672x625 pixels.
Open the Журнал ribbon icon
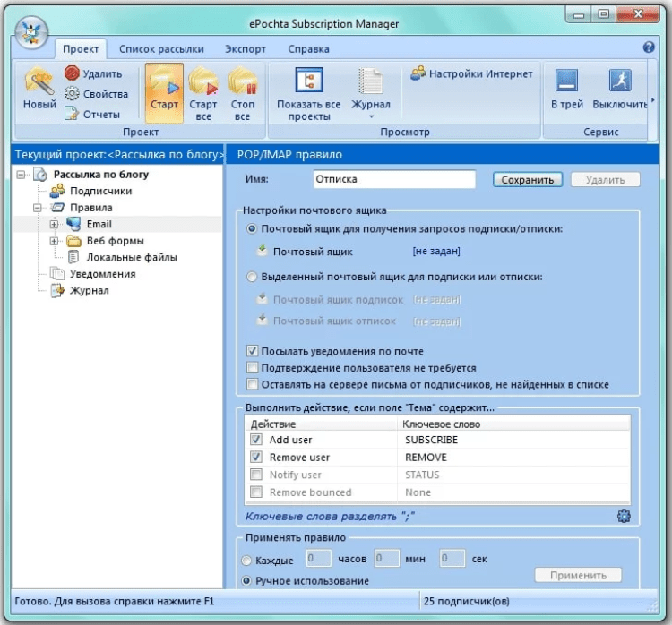coord(371,89)
